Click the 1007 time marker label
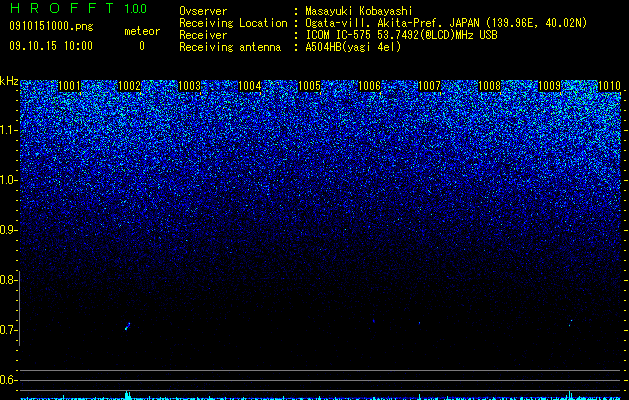The image size is (629, 400). click(429, 86)
